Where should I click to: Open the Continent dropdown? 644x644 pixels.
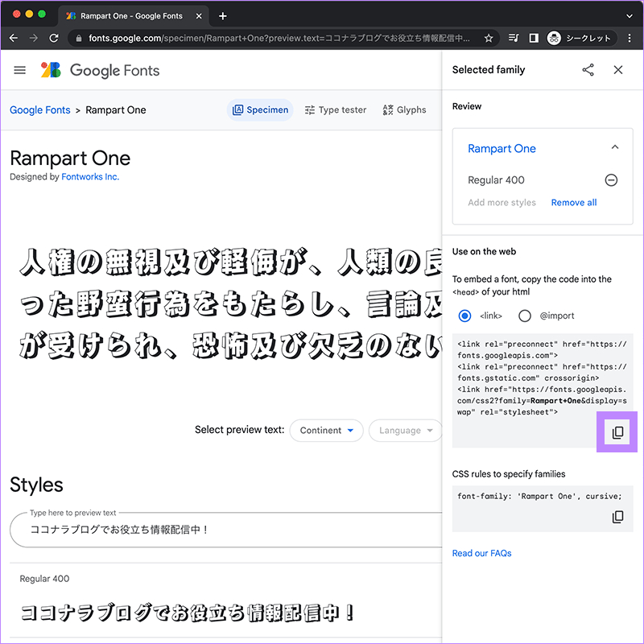(x=326, y=430)
